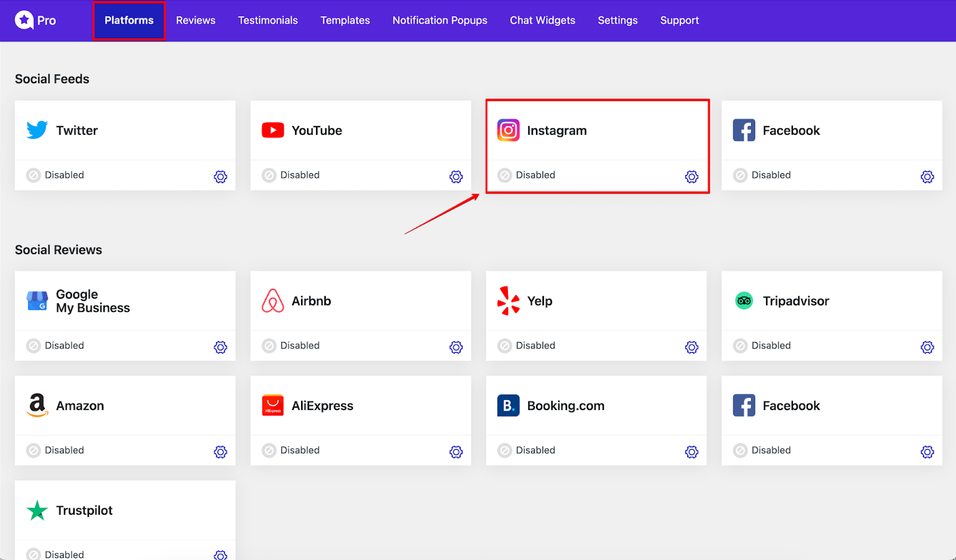Click the Disabled status on Twitter card
The width and height of the screenshot is (956, 560).
tap(56, 175)
